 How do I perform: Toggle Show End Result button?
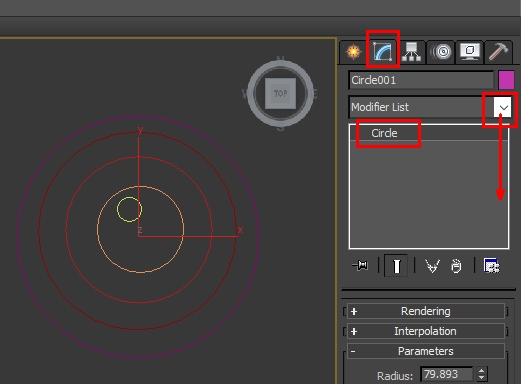(x=396, y=266)
